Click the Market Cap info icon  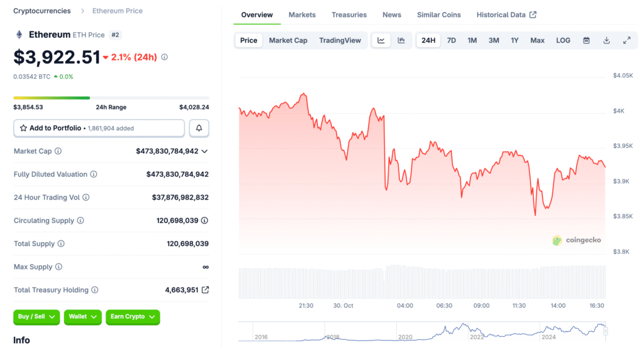pos(58,151)
